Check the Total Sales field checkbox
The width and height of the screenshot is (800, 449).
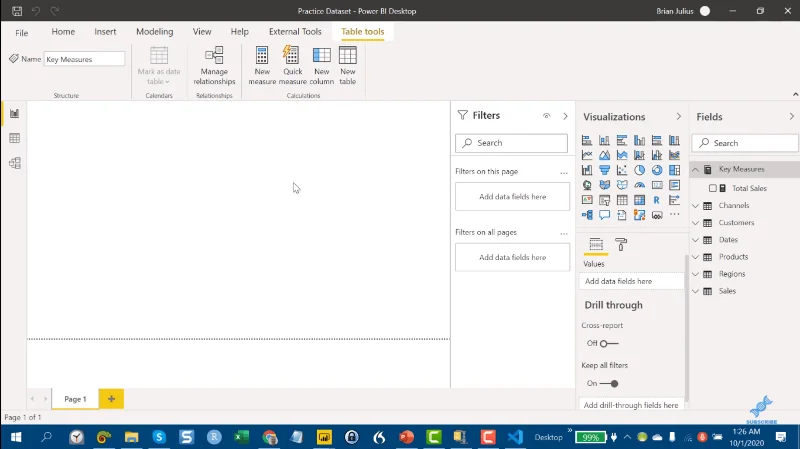pyautogui.click(x=713, y=188)
